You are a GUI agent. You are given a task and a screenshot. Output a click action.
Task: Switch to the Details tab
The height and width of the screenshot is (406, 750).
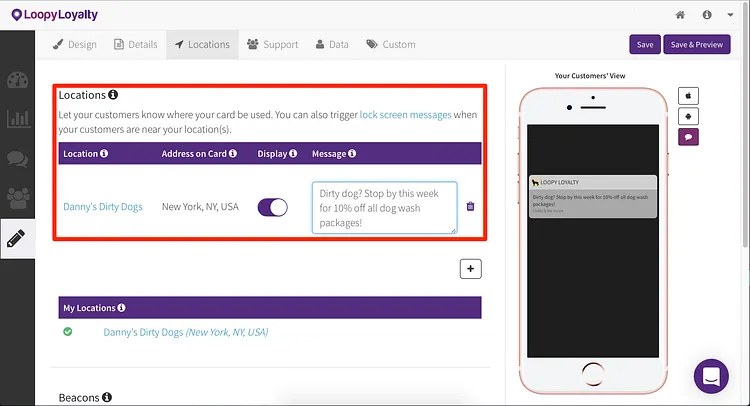point(136,44)
